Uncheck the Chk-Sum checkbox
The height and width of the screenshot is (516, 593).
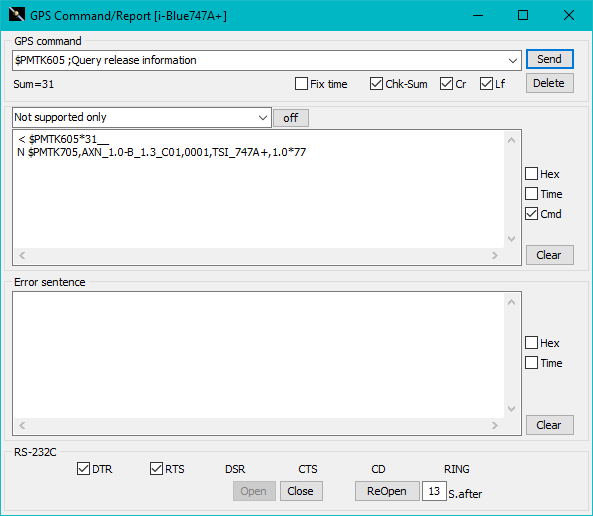376,84
